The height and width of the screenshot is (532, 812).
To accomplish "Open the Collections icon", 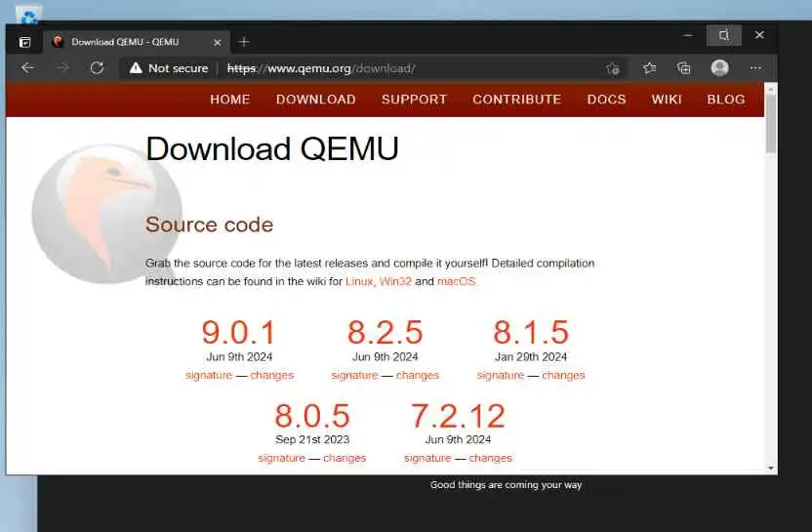I will [684, 68].
